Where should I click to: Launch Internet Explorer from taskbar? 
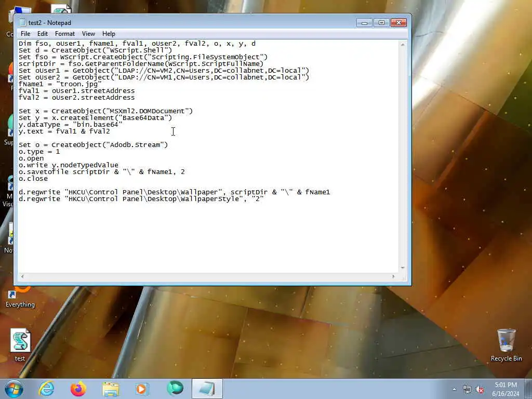click(x=46, y=389)
